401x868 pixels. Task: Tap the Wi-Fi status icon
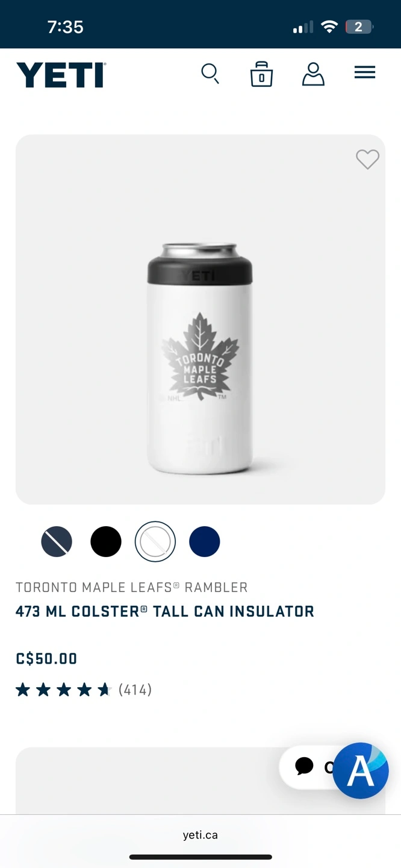(x=329, y=27)
